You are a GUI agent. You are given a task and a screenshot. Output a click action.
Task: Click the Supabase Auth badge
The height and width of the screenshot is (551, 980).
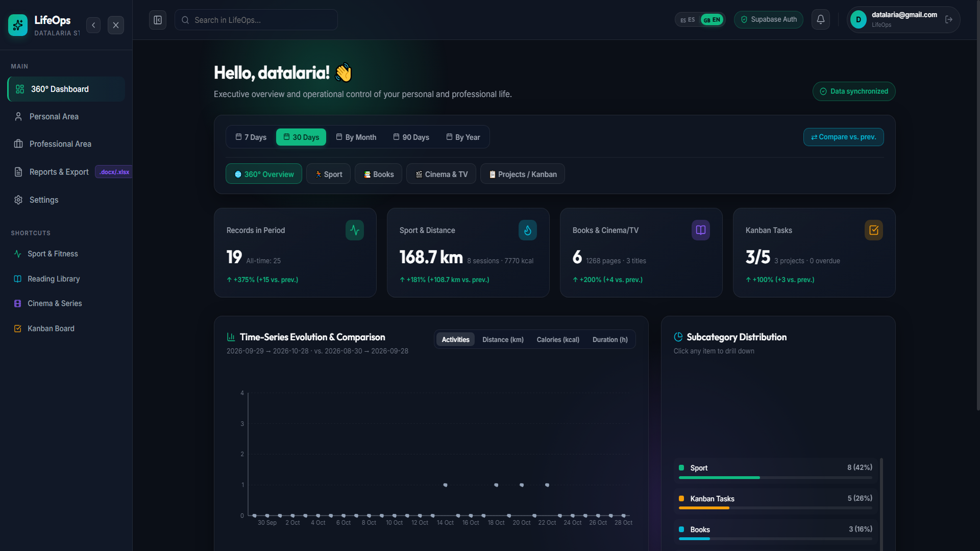768,19
